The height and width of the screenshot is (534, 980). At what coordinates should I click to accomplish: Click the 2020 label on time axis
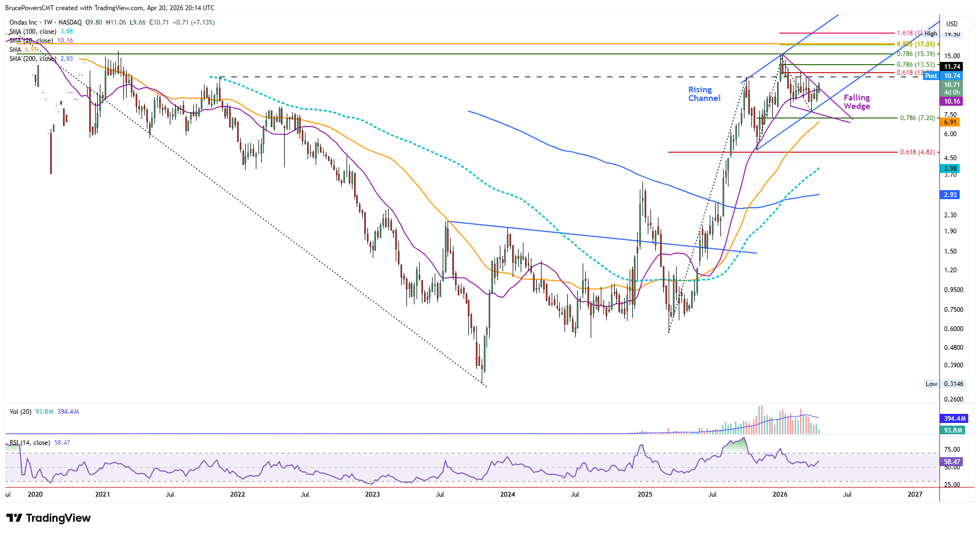click(x=35, y=494)
